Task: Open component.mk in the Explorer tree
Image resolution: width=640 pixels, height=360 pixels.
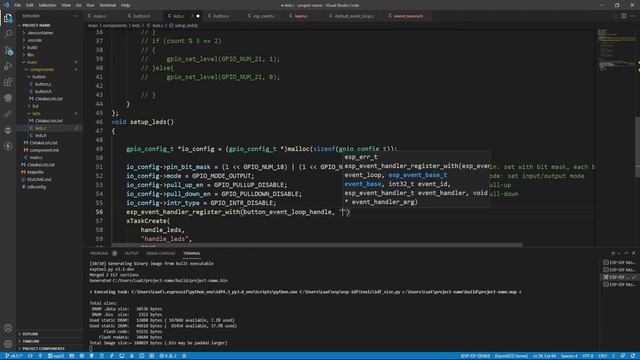Action: pyautogui.click(x=44, y=150)
